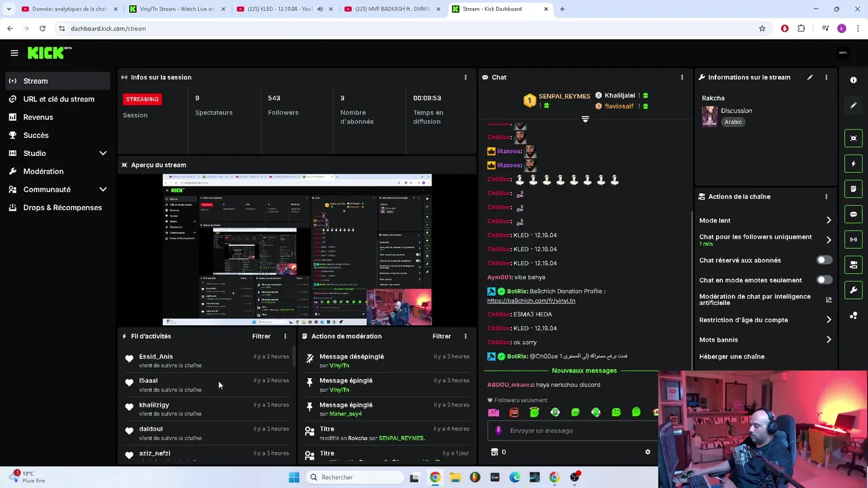This screenshot has width=868, height=488.
Task: Edit stream info with pencil icon
Action: click(810, 77)
